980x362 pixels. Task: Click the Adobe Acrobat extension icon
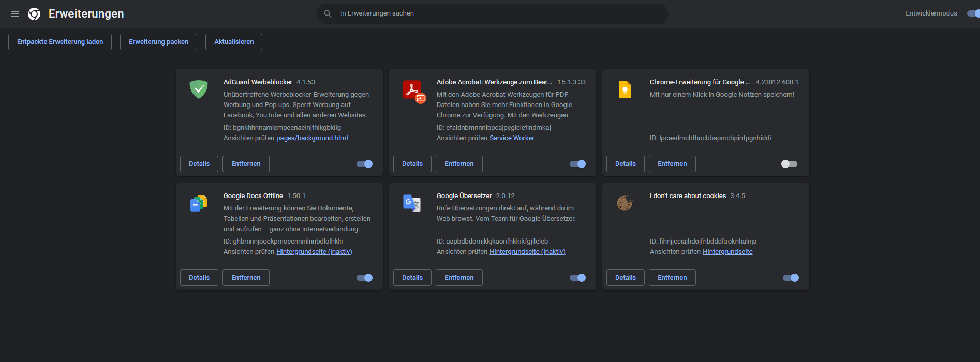[x=413, y=91]
